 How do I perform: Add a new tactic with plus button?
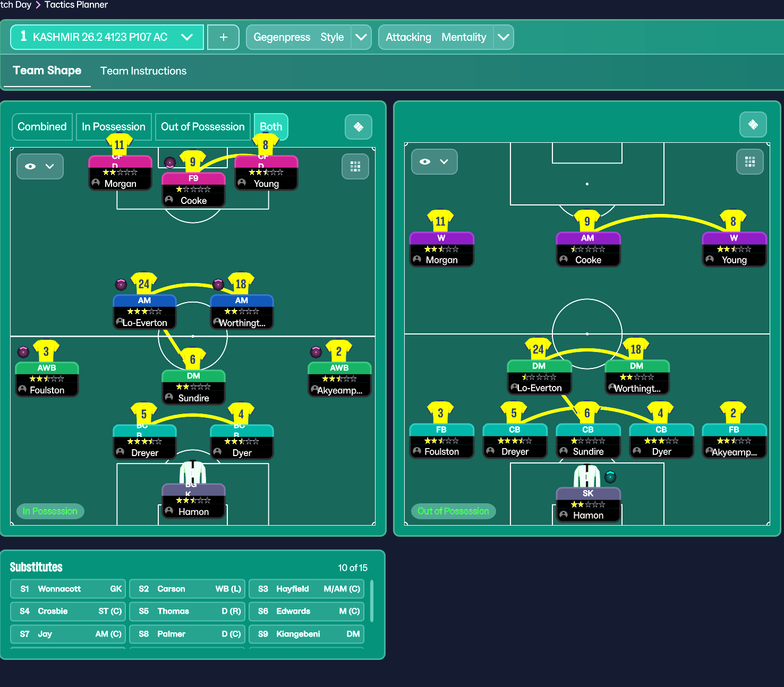[x=223, y=37]
